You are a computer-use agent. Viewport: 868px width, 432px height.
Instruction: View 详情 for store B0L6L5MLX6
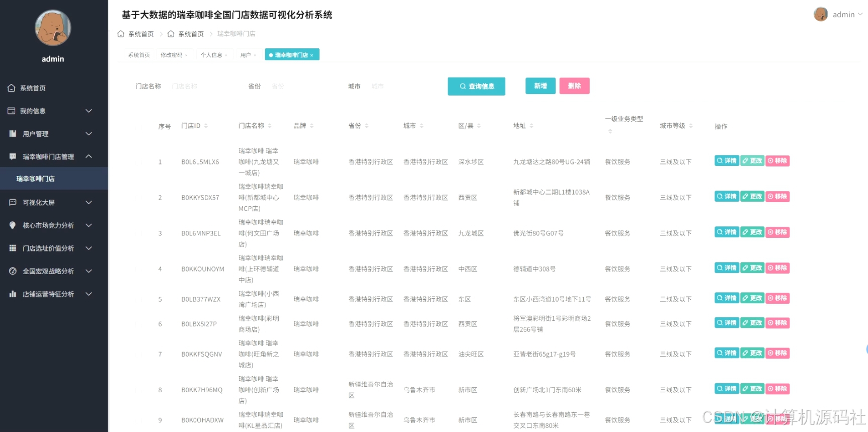727,161
